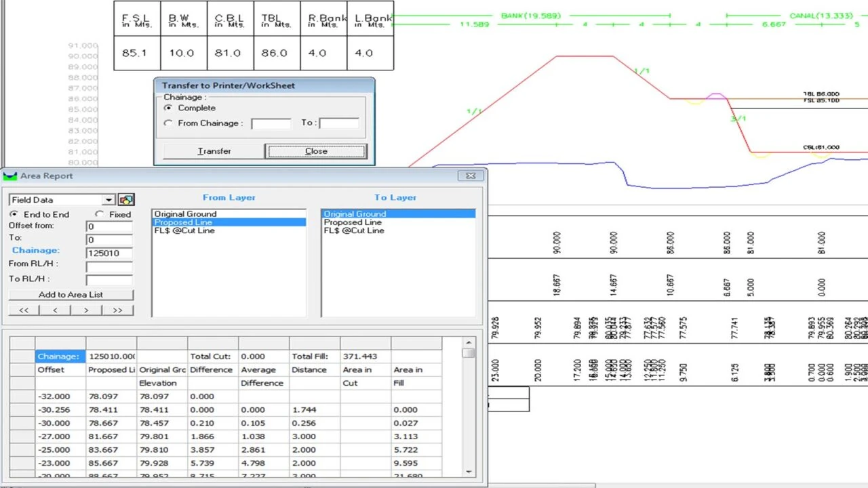Click the L.Bank value 4.0 cell
This screenshot has height=488, width=868.
[370, 53]
